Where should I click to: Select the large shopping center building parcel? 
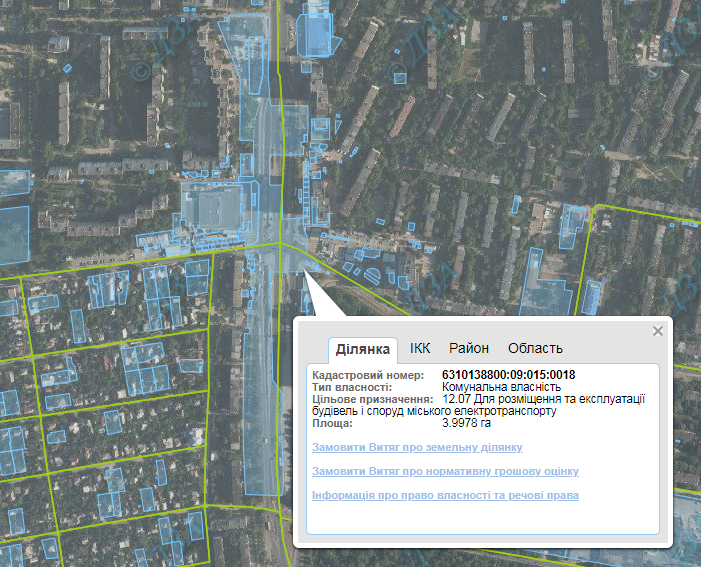214,208
